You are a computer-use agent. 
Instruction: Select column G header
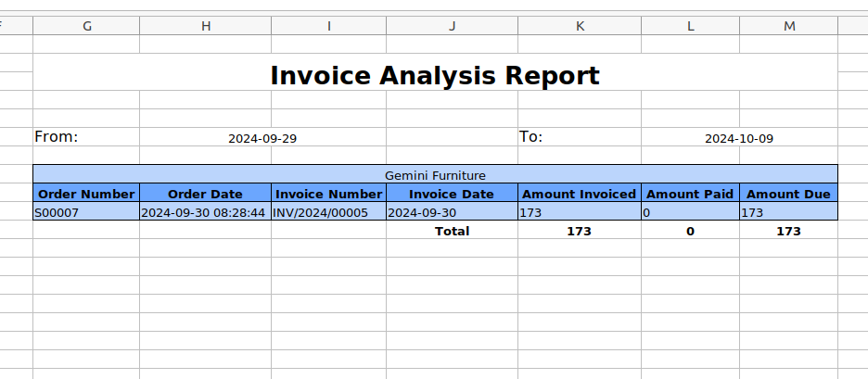click(86, 26)
